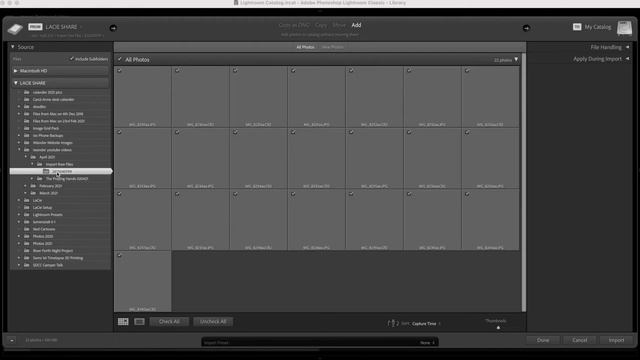Toggle Include Subfolders checkbox

[72, 59]
